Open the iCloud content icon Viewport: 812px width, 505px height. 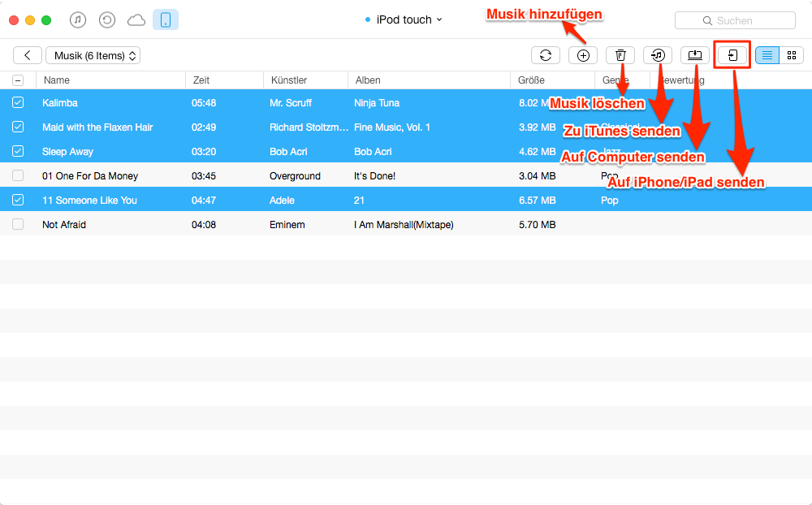(136, 20)
